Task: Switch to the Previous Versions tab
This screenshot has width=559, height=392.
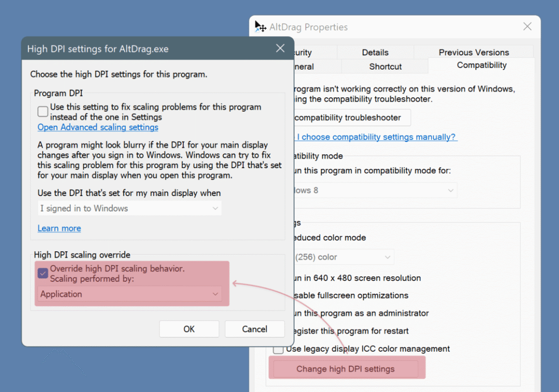Action: click(x=474, y=52)
